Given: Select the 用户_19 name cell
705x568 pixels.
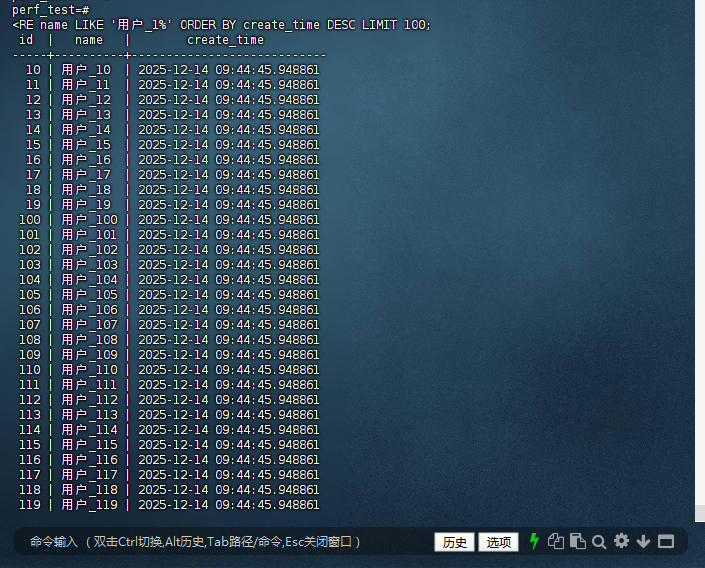Looking at the screenshot, I should point(86,205).
